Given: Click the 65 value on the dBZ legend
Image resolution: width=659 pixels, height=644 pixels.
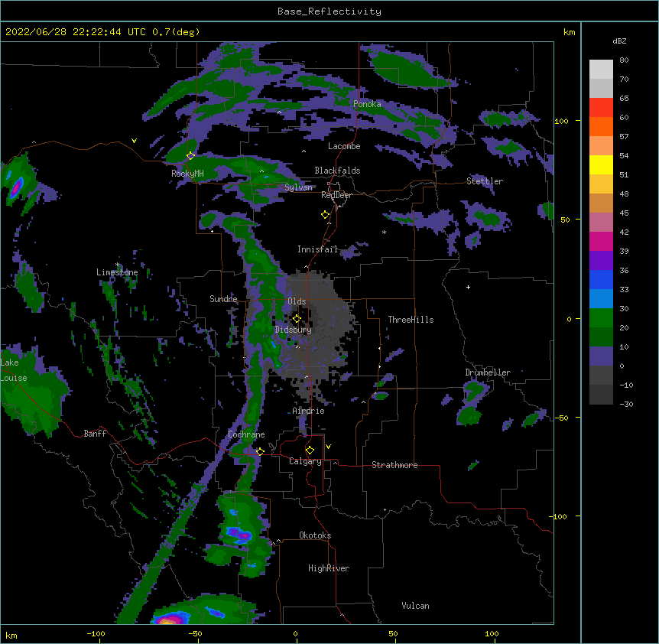Looking at the screenshot, I should click(x=624, y=99).
